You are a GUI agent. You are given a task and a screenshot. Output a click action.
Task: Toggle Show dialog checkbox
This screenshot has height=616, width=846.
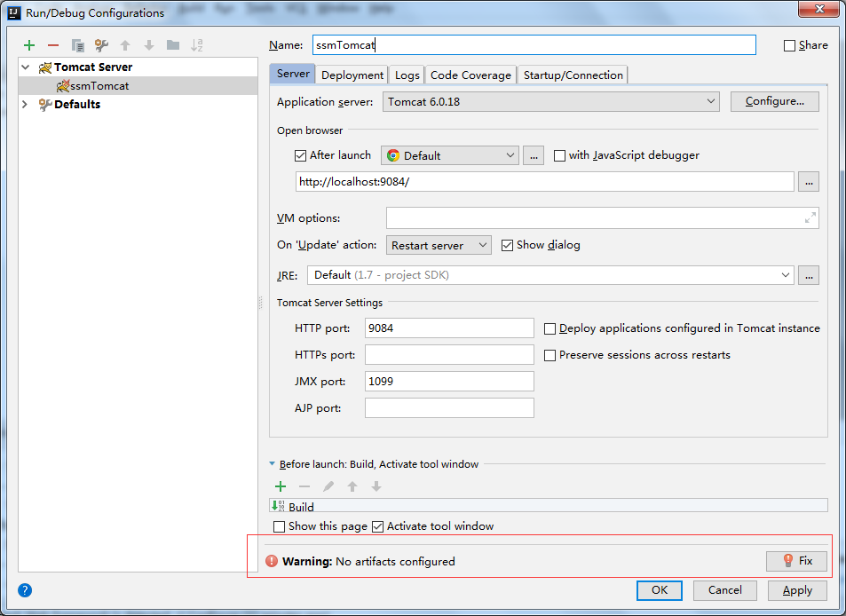[x=507, y=246]
